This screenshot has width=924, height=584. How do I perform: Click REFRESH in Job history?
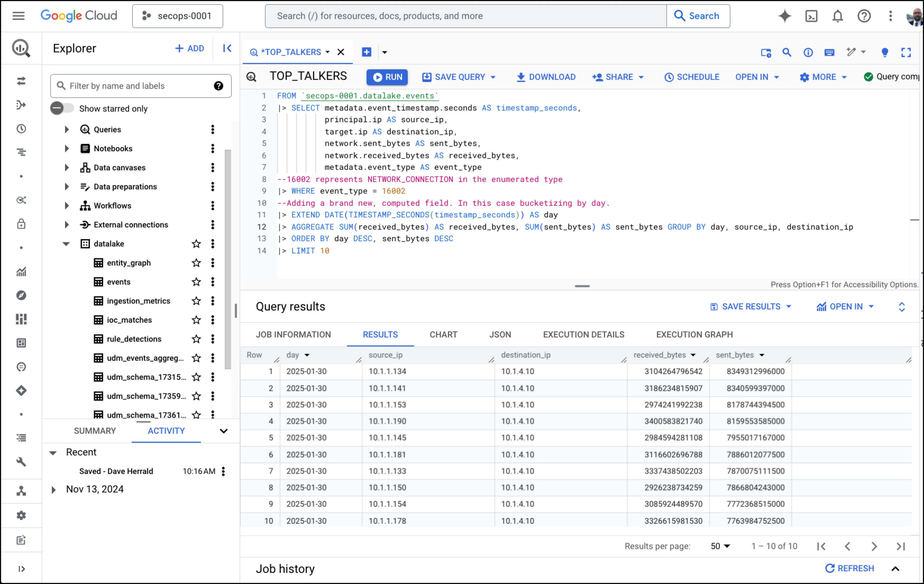(x=850, y=568)
